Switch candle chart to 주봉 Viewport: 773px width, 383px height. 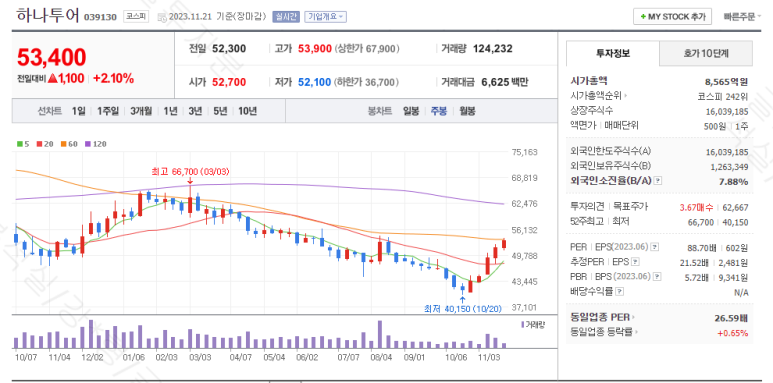[x=439, y=111]
